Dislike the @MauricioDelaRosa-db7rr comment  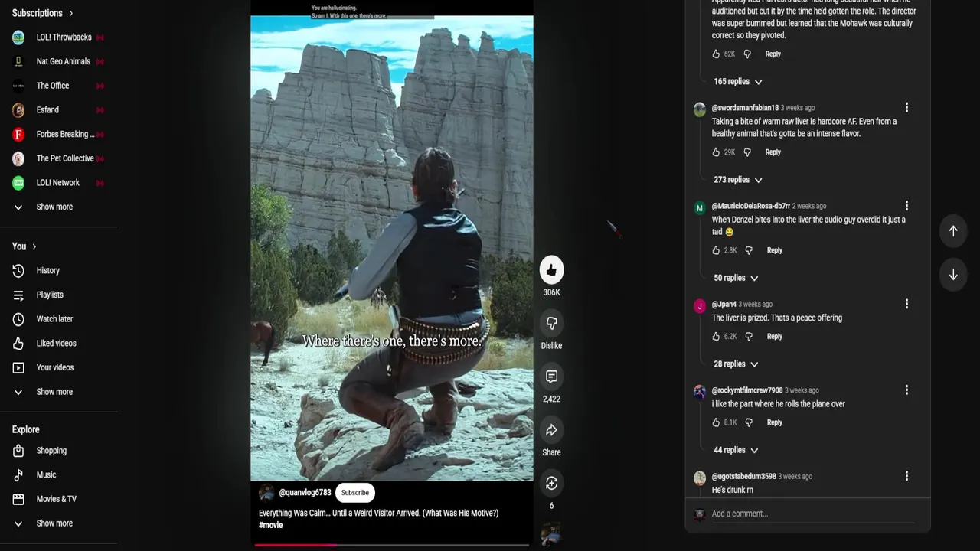coord(749,250)
